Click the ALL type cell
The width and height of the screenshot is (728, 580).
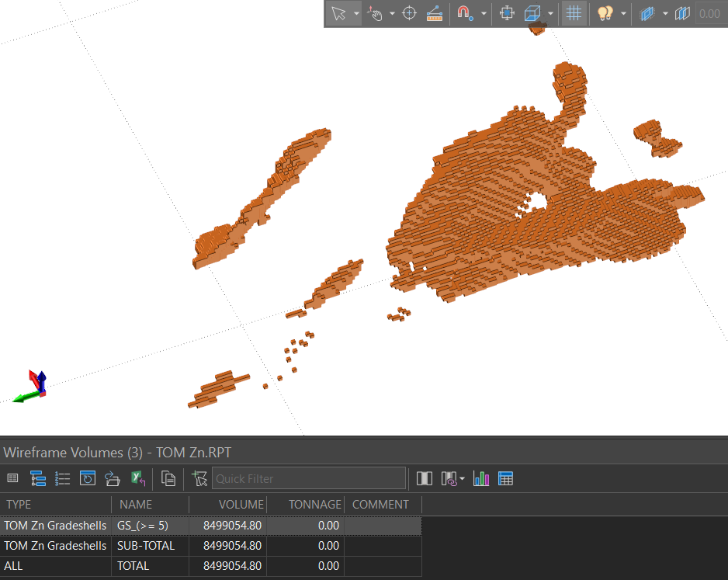(x=56, y=566)
